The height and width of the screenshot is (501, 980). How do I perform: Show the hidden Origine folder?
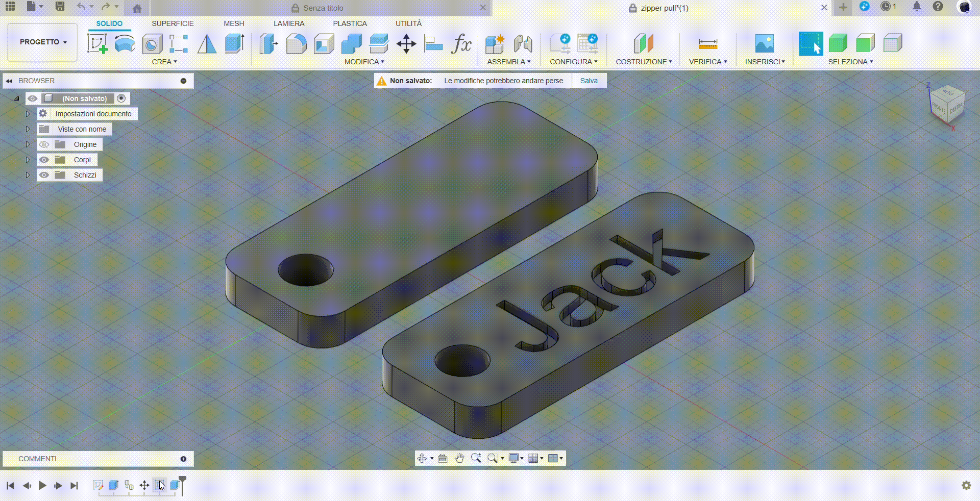point(44,144)
